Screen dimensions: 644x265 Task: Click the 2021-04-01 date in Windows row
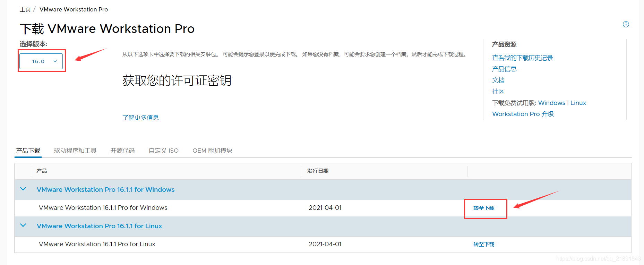point(325,208)
